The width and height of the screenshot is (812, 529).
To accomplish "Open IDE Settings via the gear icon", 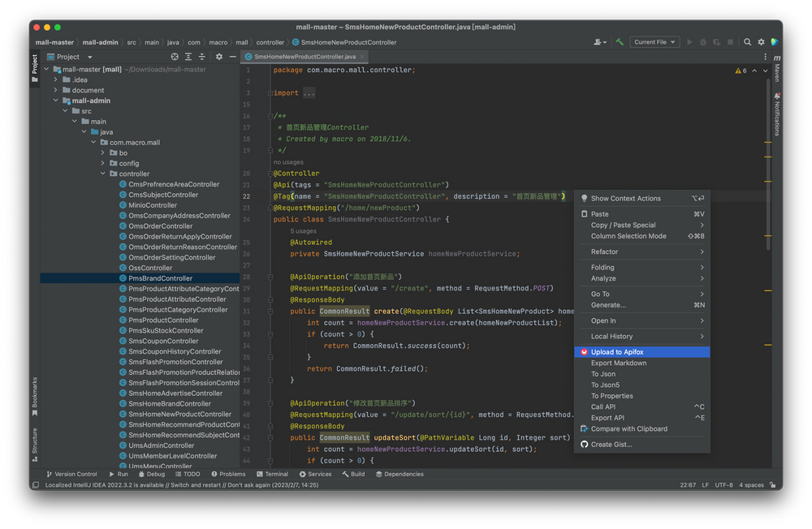I will click(760, 41).
